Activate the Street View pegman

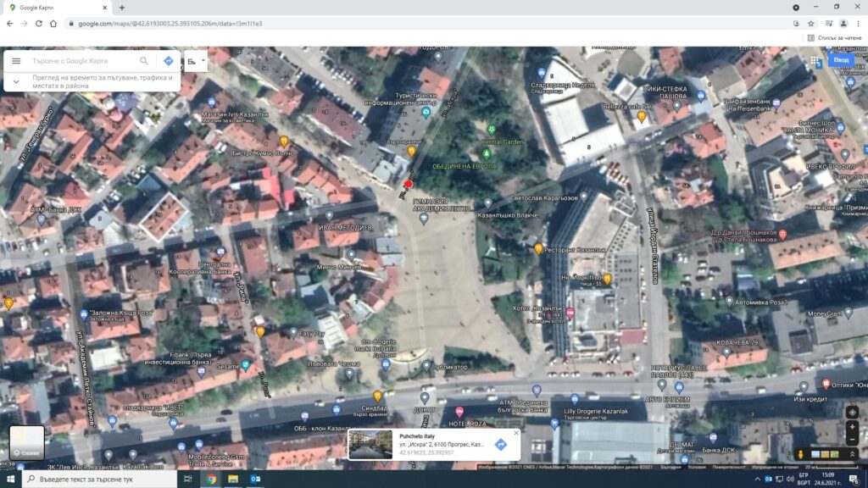pyautogui.click(x=800, y=454)
